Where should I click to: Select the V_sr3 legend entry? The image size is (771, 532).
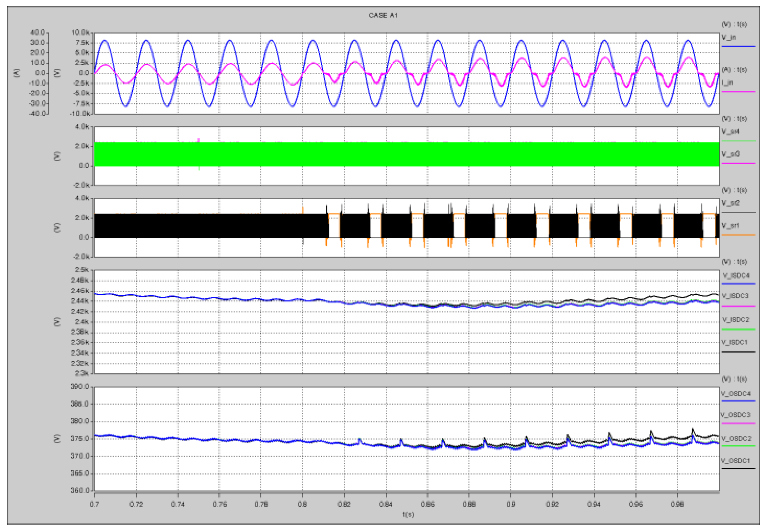coord(731,154)
